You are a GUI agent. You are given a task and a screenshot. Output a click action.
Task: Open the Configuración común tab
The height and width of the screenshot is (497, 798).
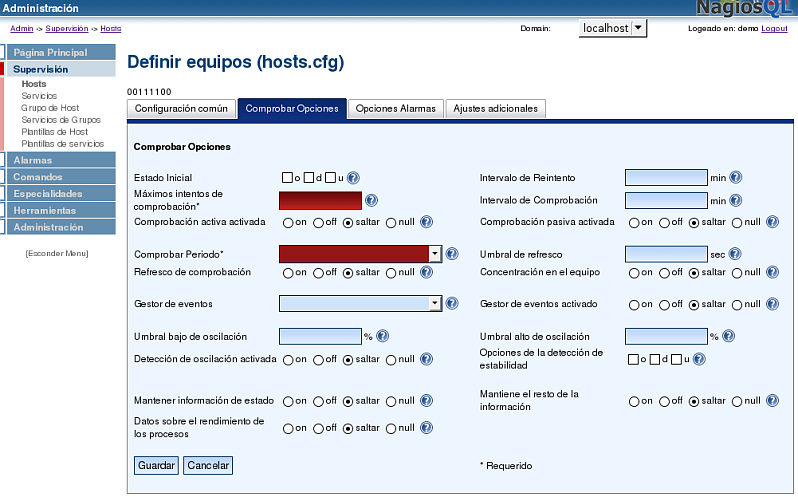(x=183, y=108)
